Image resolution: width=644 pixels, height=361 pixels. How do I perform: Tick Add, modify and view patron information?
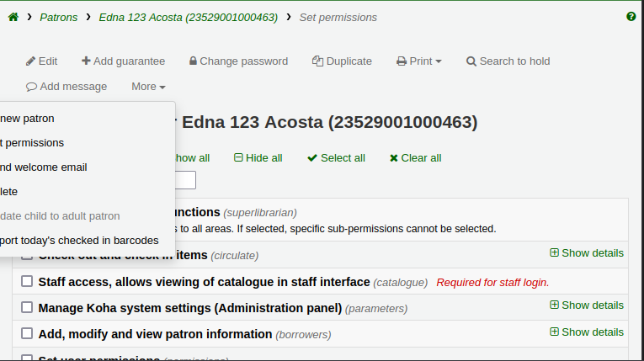tap(27, 333)
